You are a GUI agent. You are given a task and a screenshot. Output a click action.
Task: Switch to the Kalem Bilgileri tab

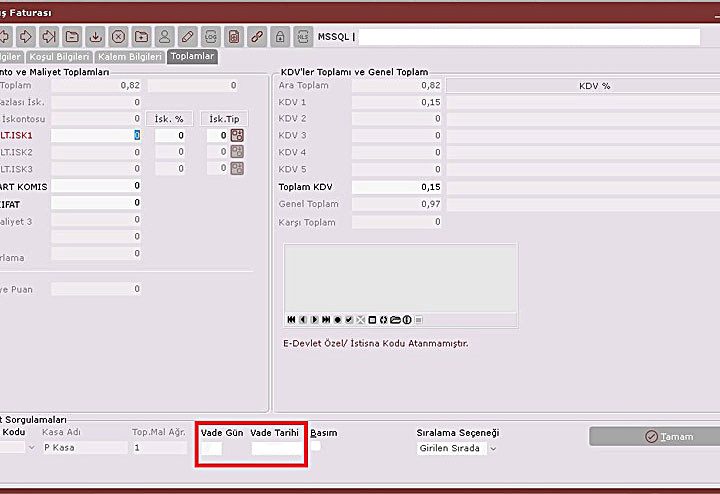tap(130, 57)
